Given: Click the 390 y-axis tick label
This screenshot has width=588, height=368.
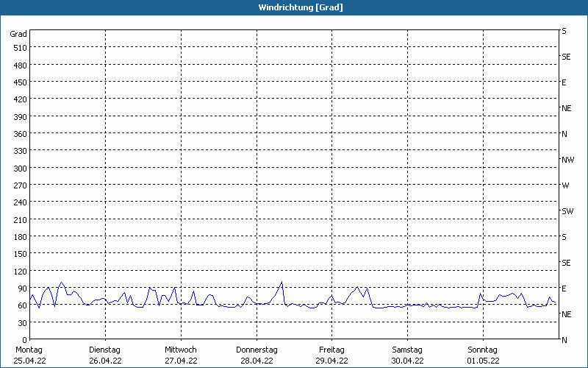Looking at the screenshot, I should (x=21, y=117).
